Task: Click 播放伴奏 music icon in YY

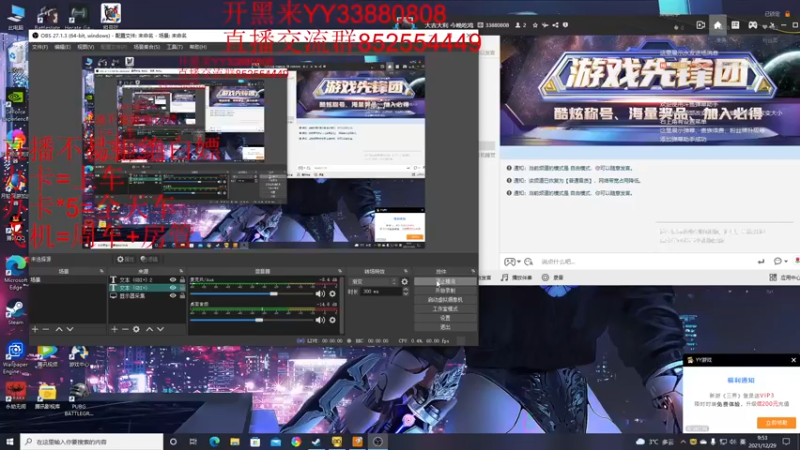Action: point(516,278)
